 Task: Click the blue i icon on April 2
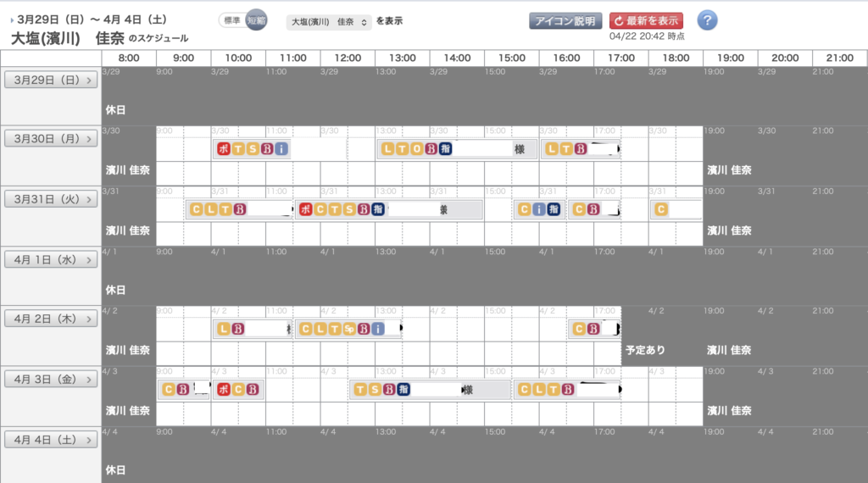(376, 329)
